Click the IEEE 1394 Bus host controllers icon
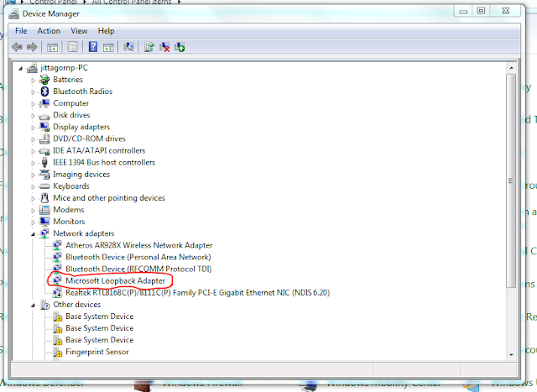This screenshot has height=392, width=537. pyautogui.click(x=44, y=162)
